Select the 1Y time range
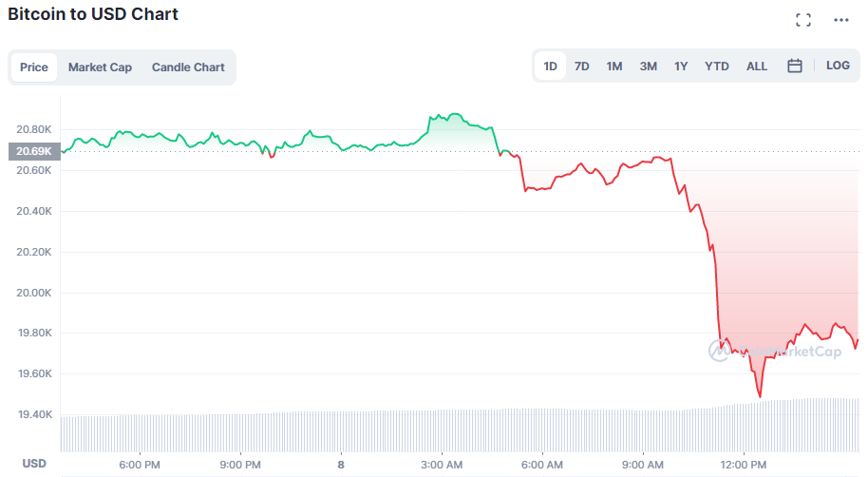Viewport: 868px width, 477px height. pyautogui.click(x=681, y=67)
